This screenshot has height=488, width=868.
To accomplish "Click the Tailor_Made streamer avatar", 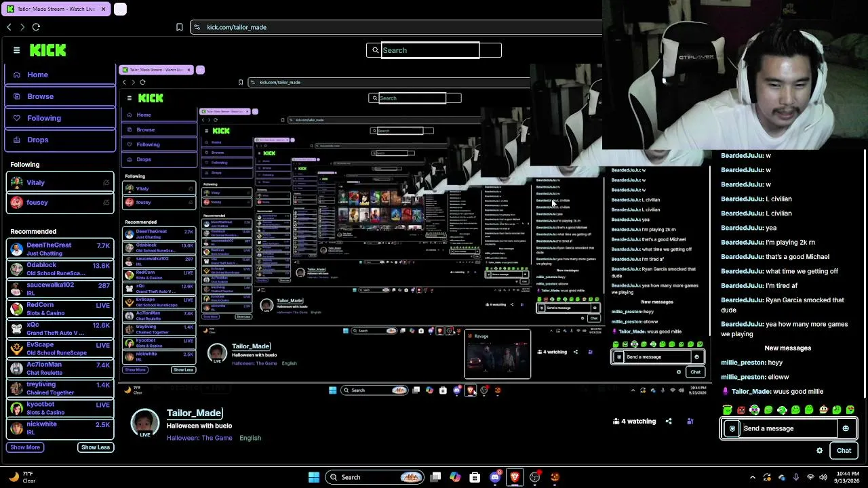I will click(x=144, y=422).
